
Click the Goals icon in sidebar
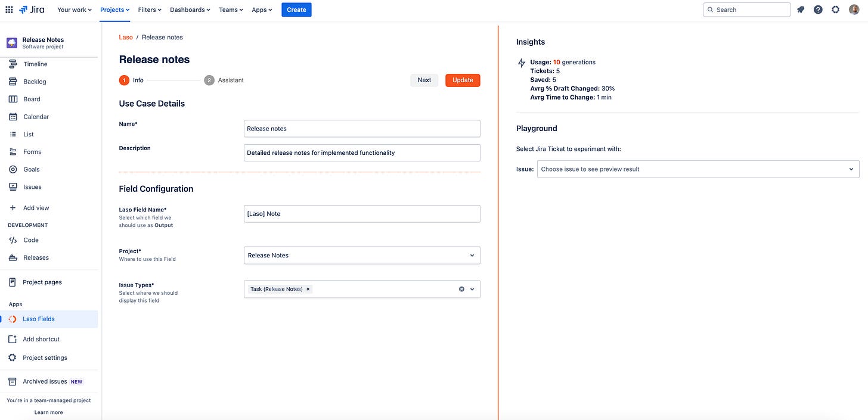pyautogui.click(x=13, y=169)
